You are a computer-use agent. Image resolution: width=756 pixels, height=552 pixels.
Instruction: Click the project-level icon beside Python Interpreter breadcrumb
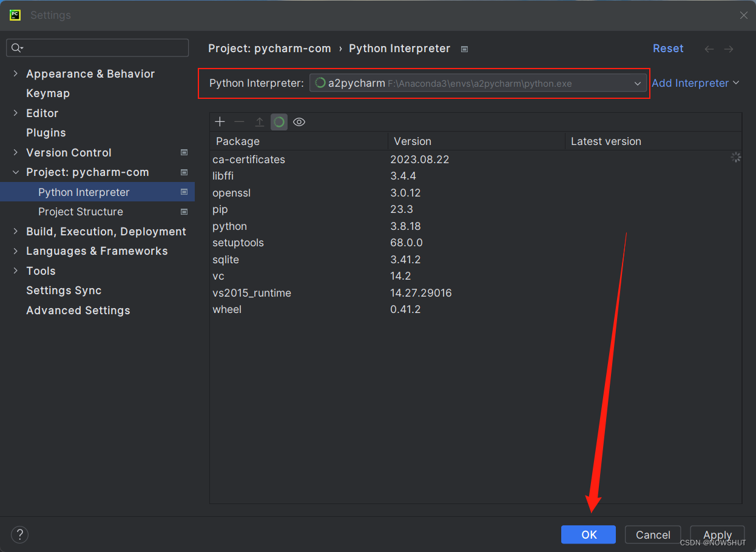464,49
